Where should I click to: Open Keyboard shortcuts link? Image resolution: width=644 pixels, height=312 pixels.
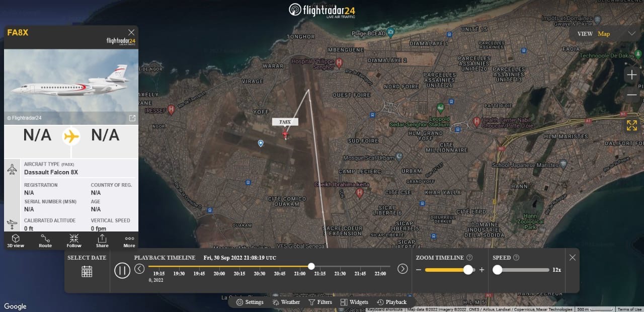pos(385,309)
